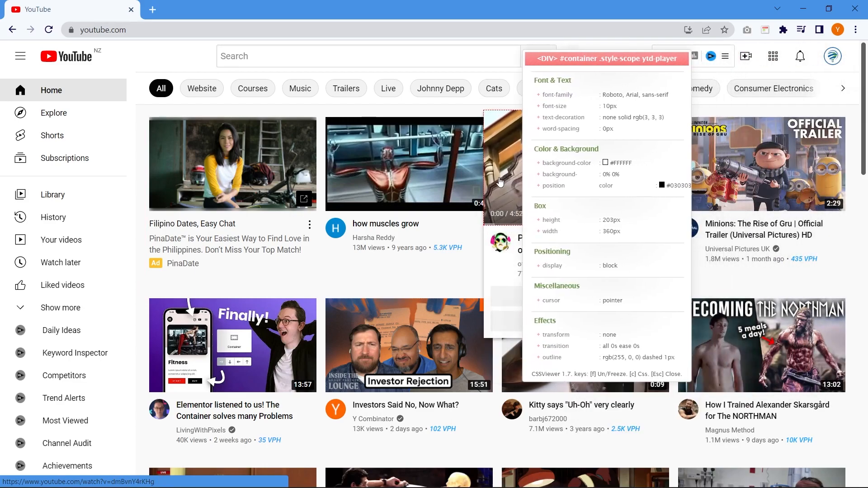Toggle font-family property star in CSSViewer
This screenshot has width=868, height=488.
click(538, 94)
